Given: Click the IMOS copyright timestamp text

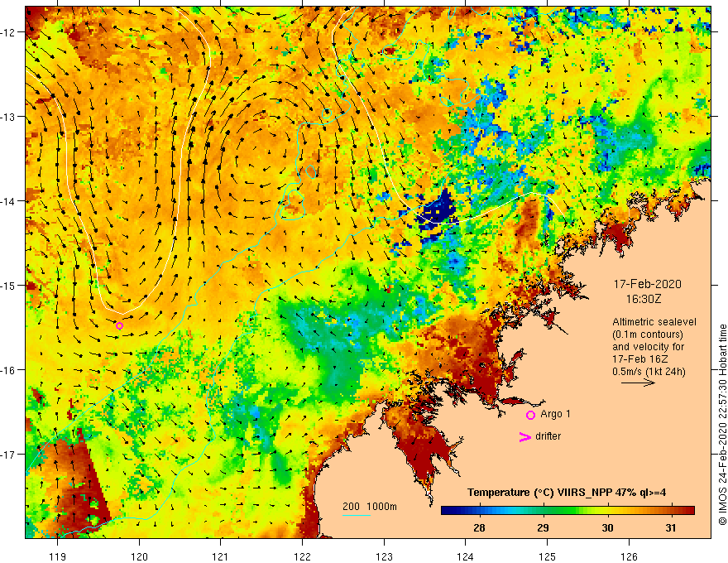Looking at the screenshot, I should coord(722,425).
